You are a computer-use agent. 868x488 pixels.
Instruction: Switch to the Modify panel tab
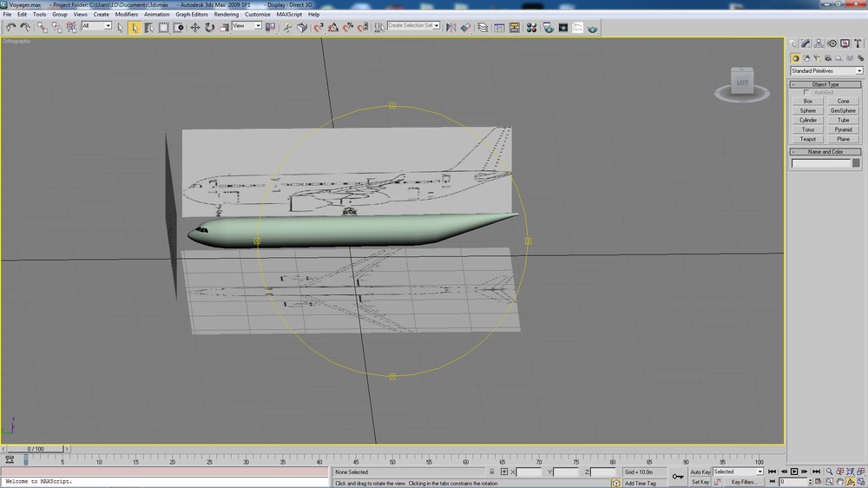pos(806,43)
